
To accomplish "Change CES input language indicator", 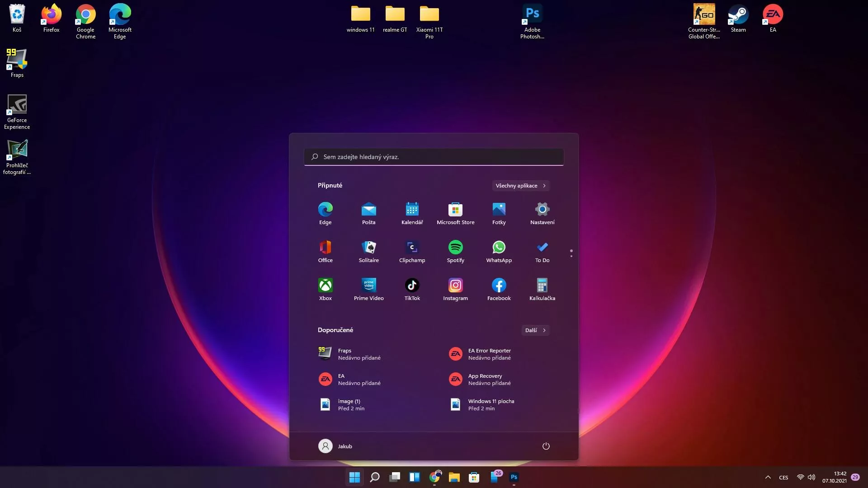I will click(783, 478).
